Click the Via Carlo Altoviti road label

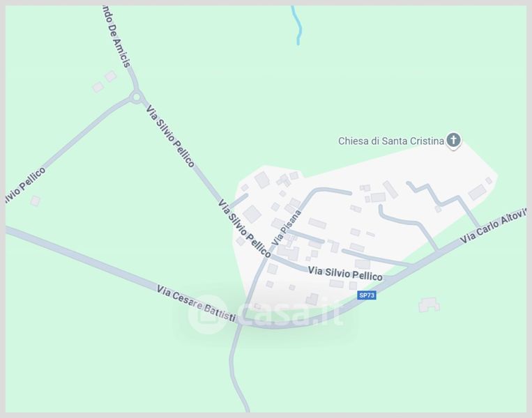click(494, 226)
